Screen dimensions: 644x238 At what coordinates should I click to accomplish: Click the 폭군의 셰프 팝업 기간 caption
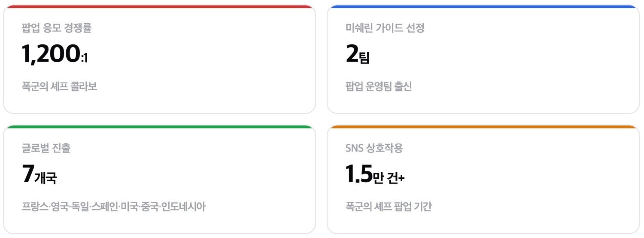click(x=388, y=207)
